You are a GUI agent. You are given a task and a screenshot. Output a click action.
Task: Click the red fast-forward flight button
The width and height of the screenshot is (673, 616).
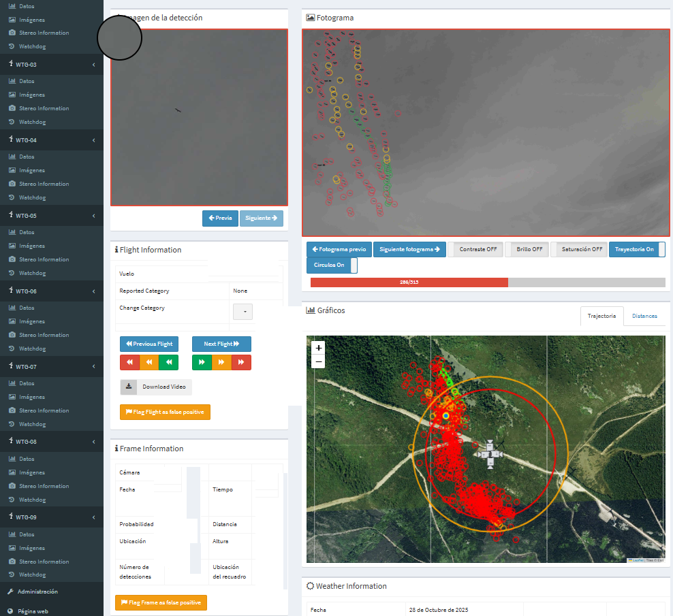pos(241,363)
